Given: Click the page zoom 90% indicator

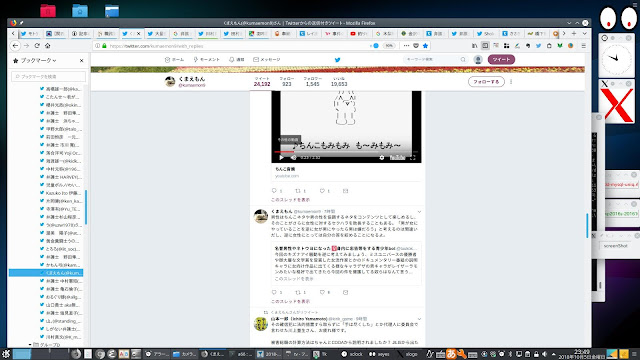Looking at the screenshot, I should [389, 46].
